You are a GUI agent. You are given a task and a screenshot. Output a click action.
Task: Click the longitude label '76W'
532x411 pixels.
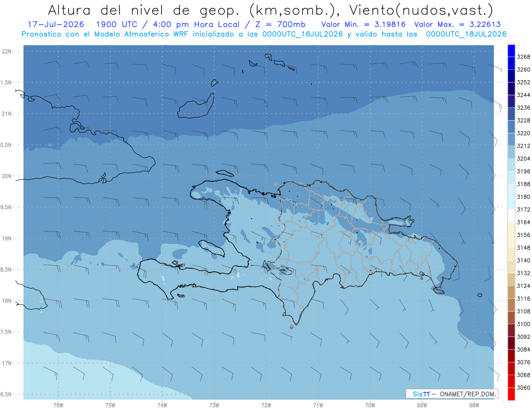point(58,405)
